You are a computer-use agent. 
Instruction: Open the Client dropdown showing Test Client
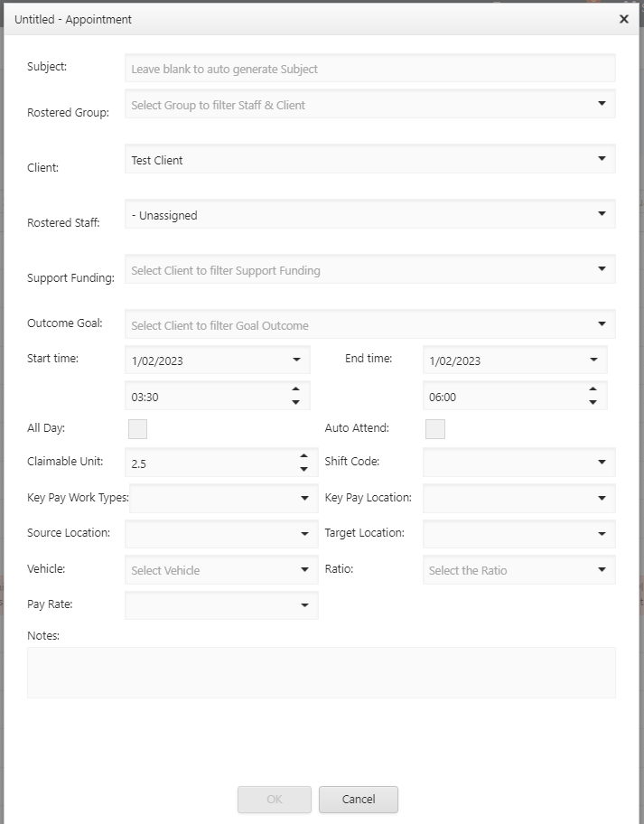(x=369, y=159)
